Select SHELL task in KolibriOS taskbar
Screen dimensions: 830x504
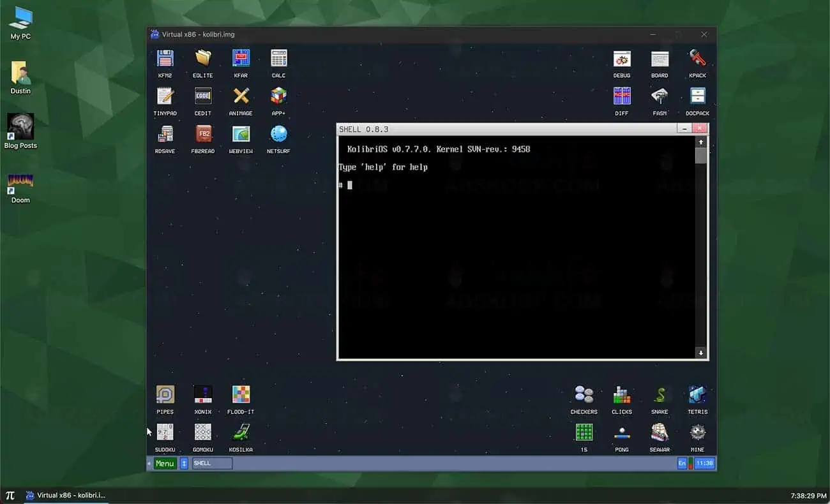click(x=212, y=463)
